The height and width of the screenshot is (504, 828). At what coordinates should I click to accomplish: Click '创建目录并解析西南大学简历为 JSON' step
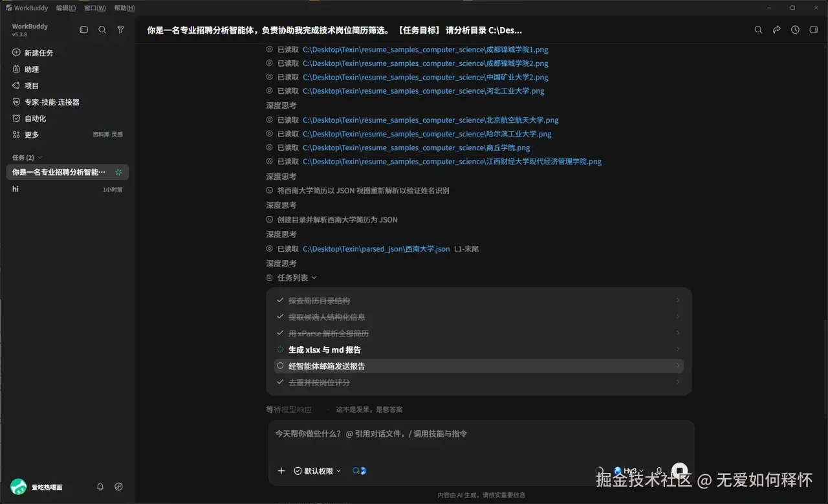[x=337, y=220]
